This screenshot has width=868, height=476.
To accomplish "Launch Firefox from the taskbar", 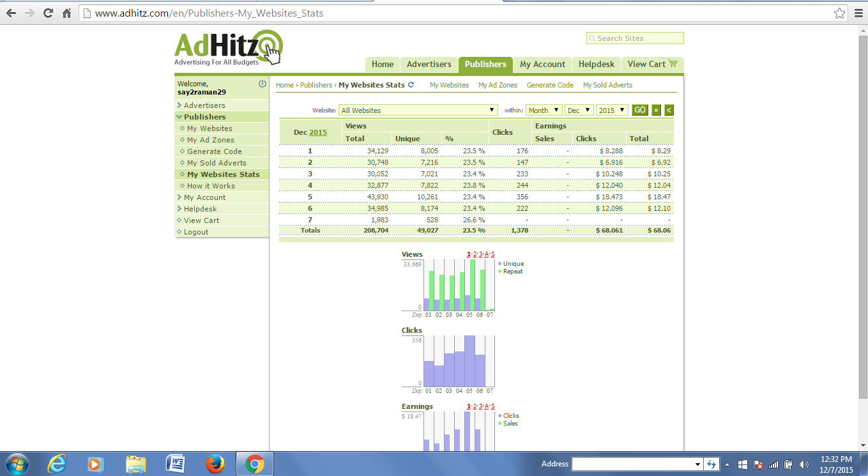I will (215, 464).
